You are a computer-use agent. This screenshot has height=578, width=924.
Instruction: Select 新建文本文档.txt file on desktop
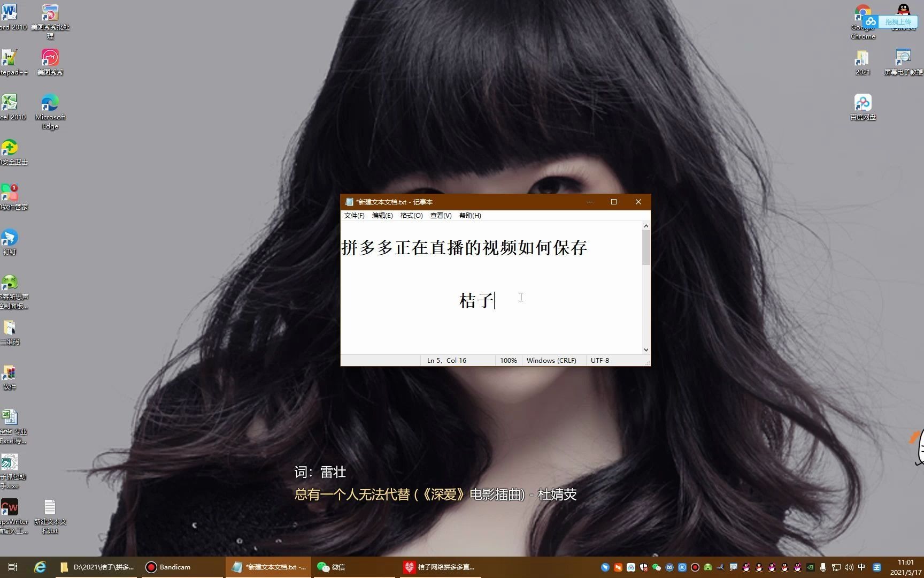(x=50, y=516)
